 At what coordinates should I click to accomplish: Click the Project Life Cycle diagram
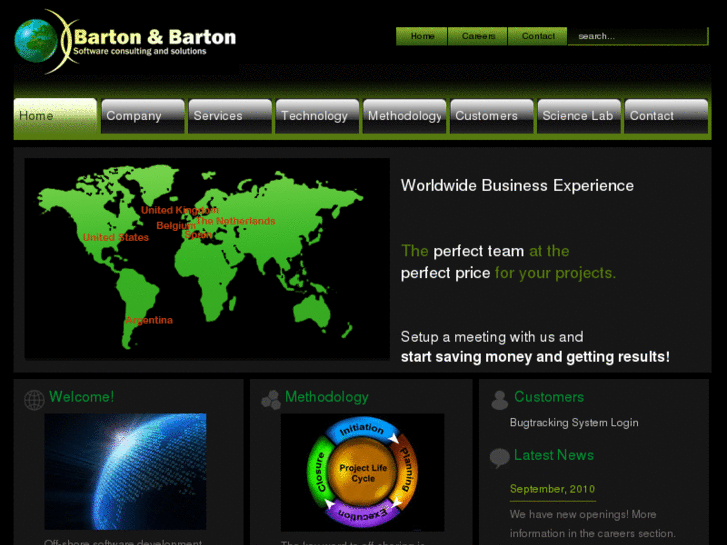(362, 472)
